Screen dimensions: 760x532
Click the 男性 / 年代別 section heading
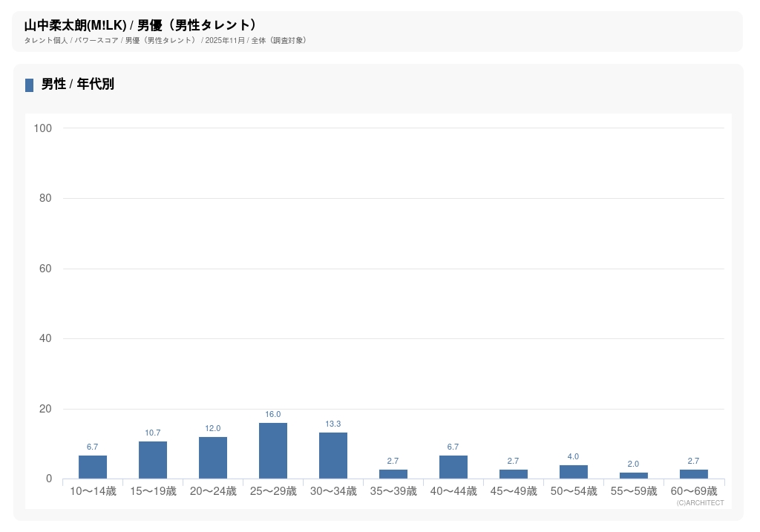78,85
